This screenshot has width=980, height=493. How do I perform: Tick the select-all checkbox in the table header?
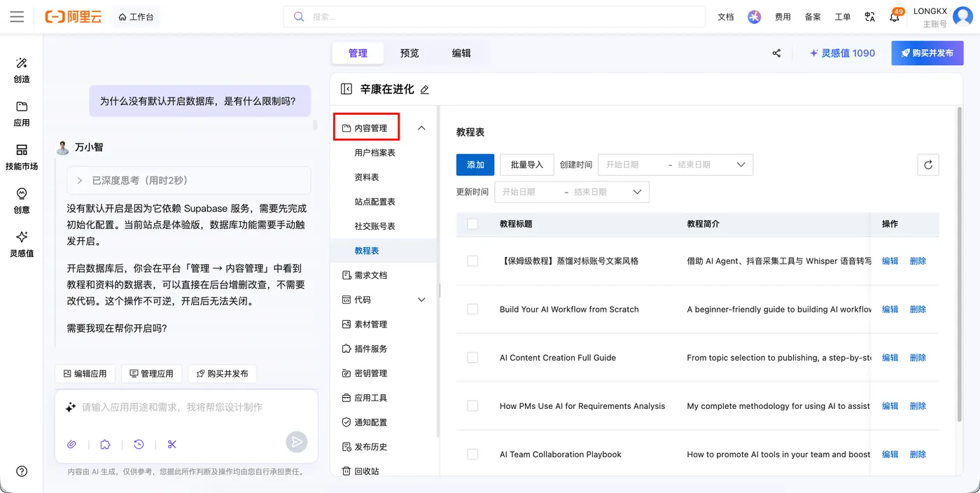472,224
